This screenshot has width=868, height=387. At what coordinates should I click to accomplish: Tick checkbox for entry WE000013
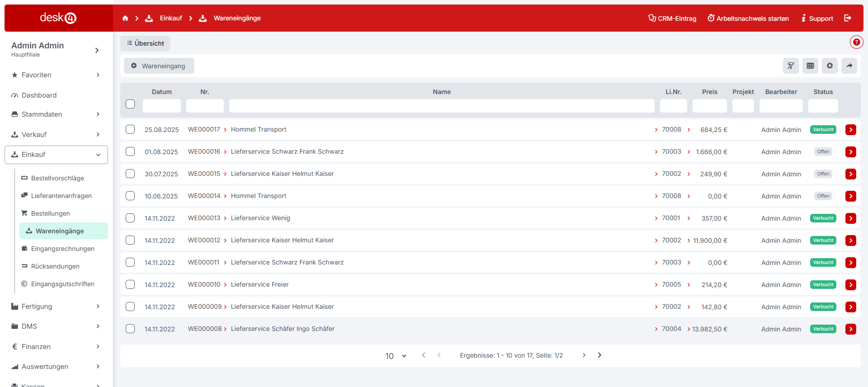(130, 218)
